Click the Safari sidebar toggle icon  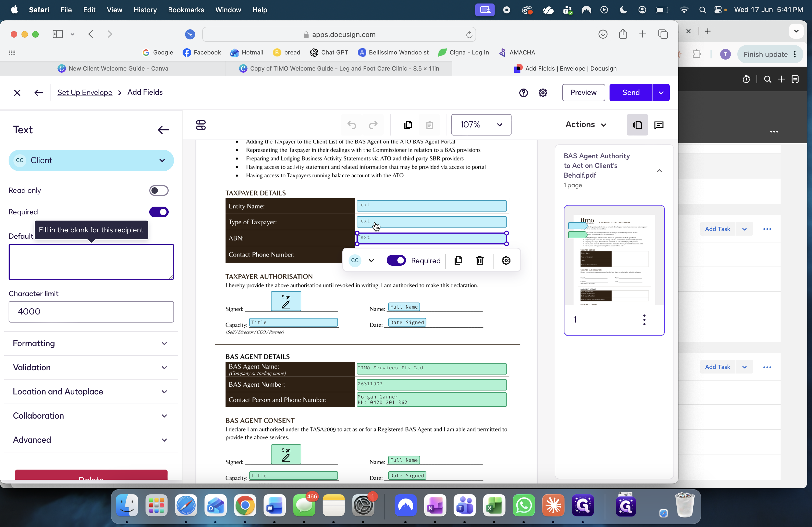58,34
